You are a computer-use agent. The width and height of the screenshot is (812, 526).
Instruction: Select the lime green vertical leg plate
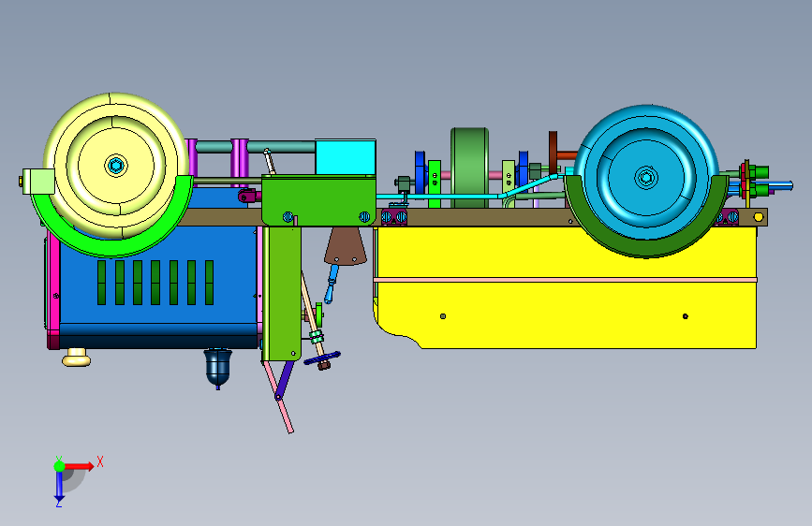pos(282,293)
